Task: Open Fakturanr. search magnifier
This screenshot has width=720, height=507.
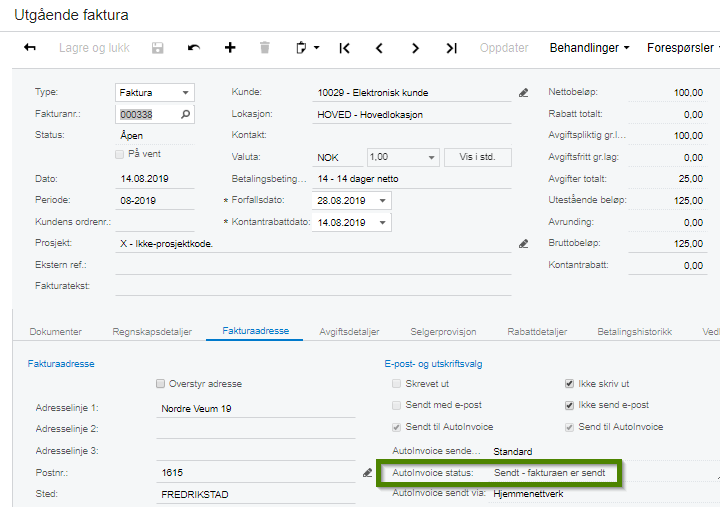Action: click(186, 114)
